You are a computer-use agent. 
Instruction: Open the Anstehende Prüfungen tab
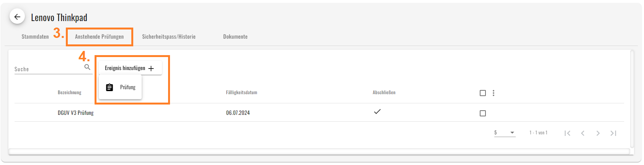click(99, 37)
